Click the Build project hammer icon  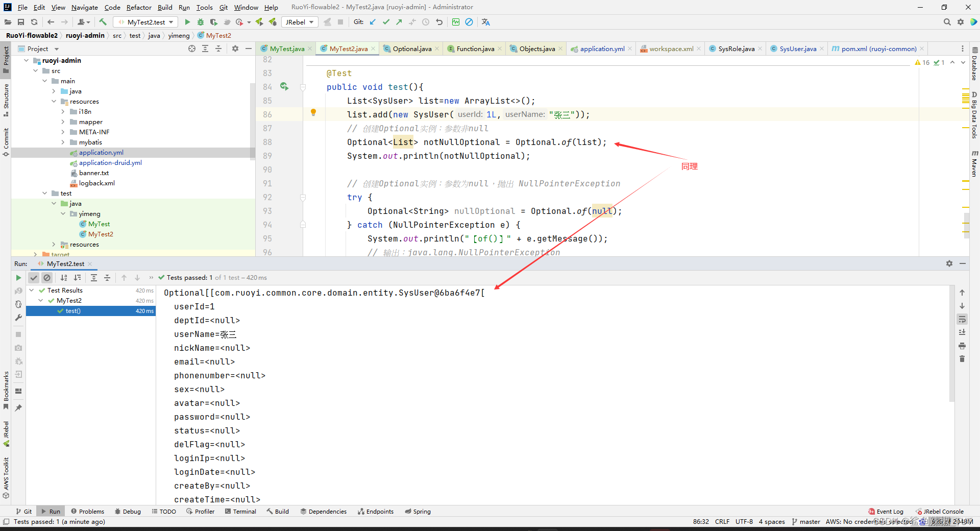tap(103, 22)
